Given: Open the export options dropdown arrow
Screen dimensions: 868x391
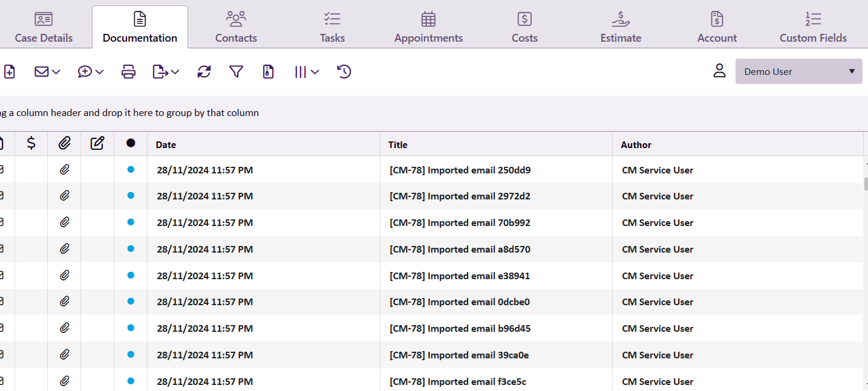Looking at the screenshot, I should point(174,71).
